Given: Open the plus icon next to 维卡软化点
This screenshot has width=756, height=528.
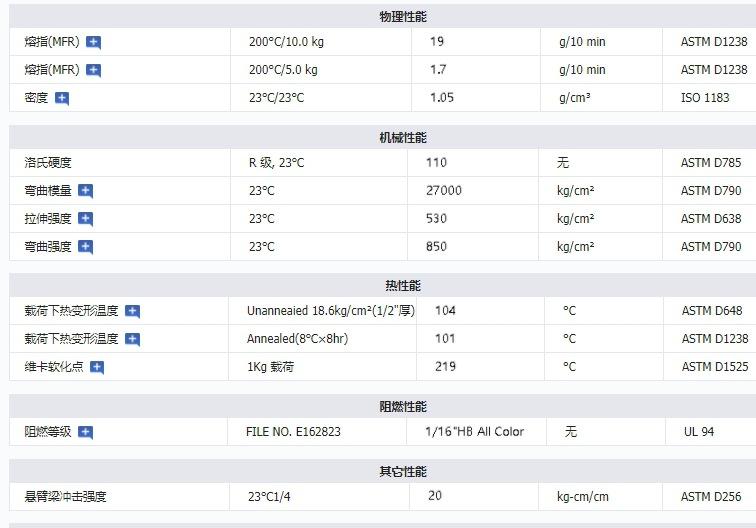Looking at the screenshot, I should pos(97,367).
